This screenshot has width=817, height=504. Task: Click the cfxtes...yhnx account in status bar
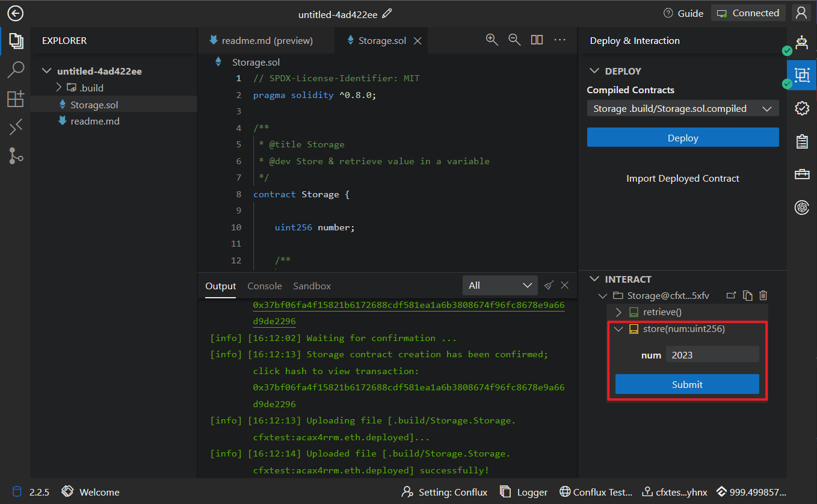675,492
